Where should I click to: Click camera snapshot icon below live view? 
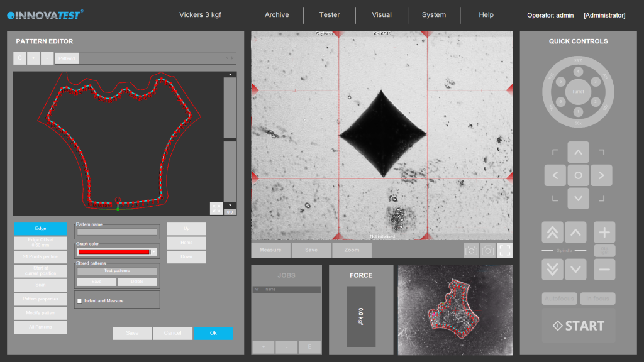[x=488, y=250]
